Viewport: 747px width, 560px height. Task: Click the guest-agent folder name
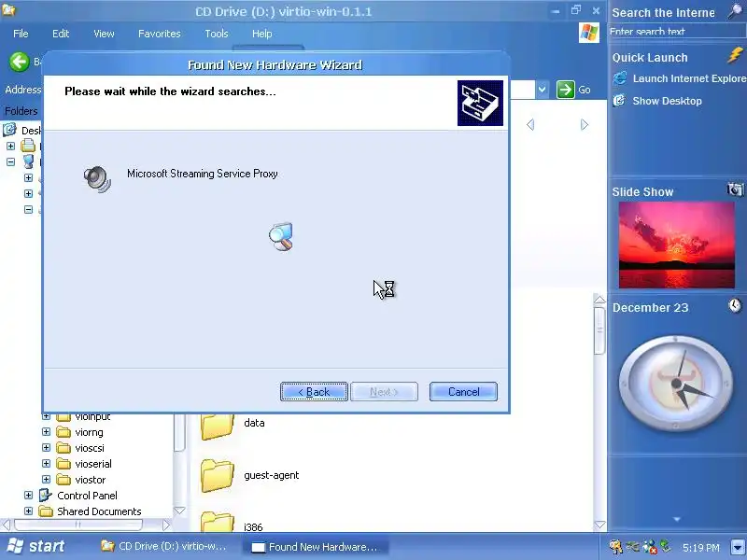tap(271, 475)
